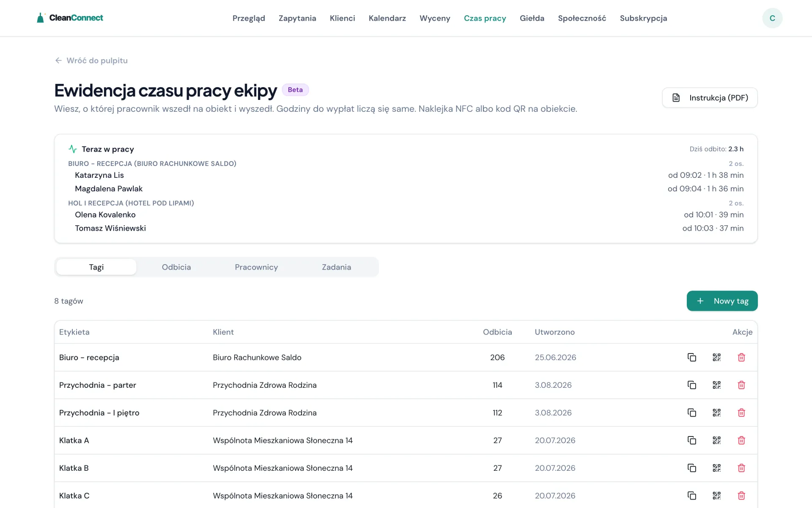812x508 pixels.
Task: Visit the Społeczność section
Action: (x=582, y=18)
